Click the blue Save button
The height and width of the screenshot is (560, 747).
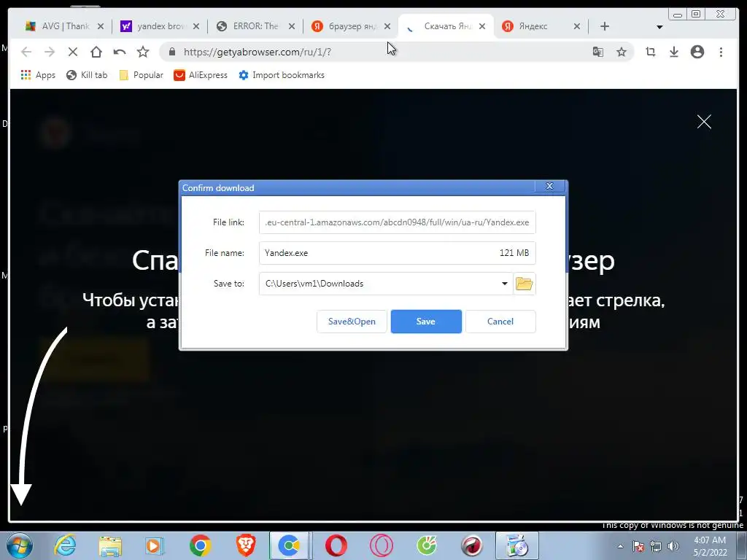[x=426, y=322]
